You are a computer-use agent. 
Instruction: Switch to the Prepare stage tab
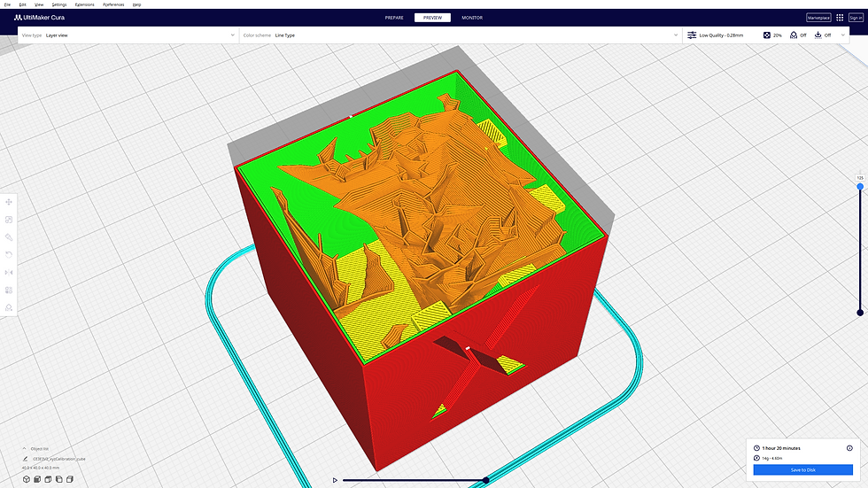click(x=394, y=18)
